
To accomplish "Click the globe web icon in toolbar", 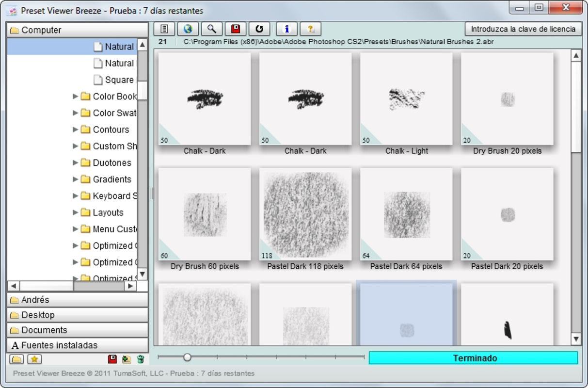I will [188, 29].
